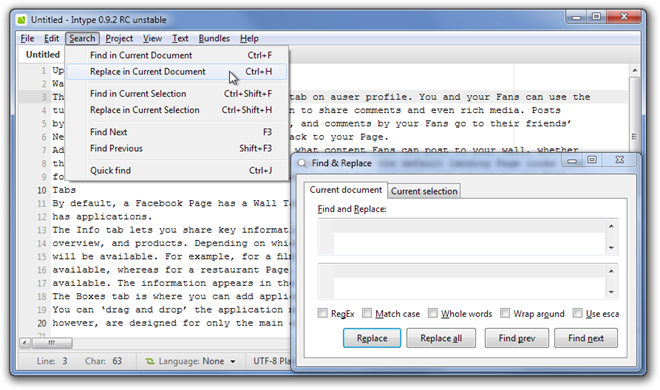
Task: Close the Intype main window
Action: pos(624,17)
